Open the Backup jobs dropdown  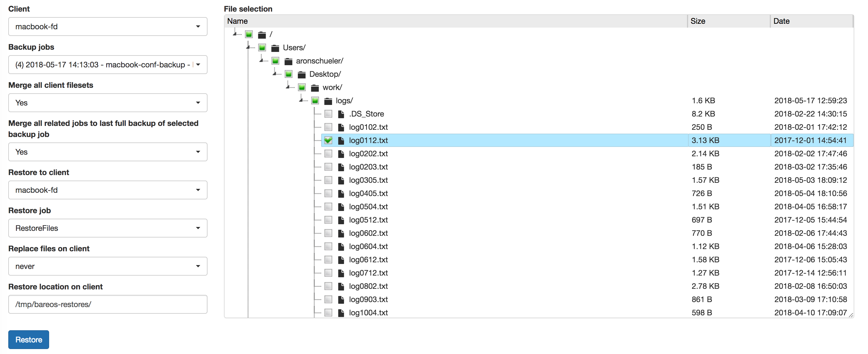[x=108, y=65]
